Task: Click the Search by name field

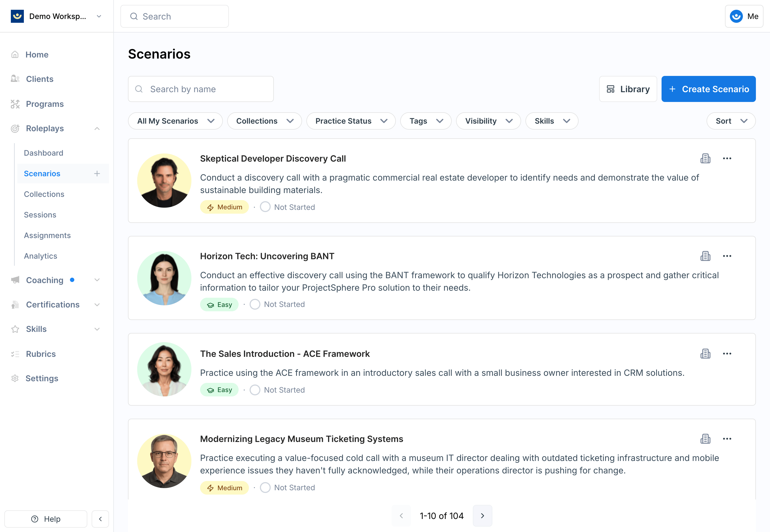Action: coord(201,89)
